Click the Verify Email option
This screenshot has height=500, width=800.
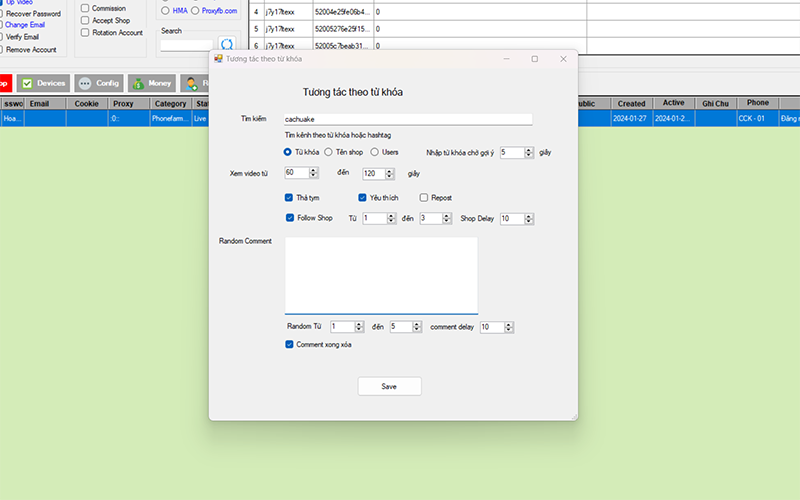(22, 37)
